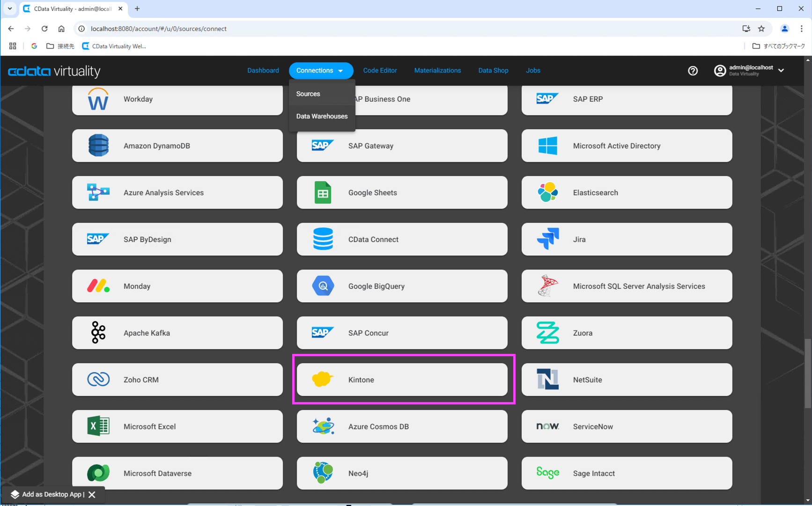The height and width of the screenshot is (506, 812).
Task: Click the ServiceNow logo icon
Action: tap(548, 426)
